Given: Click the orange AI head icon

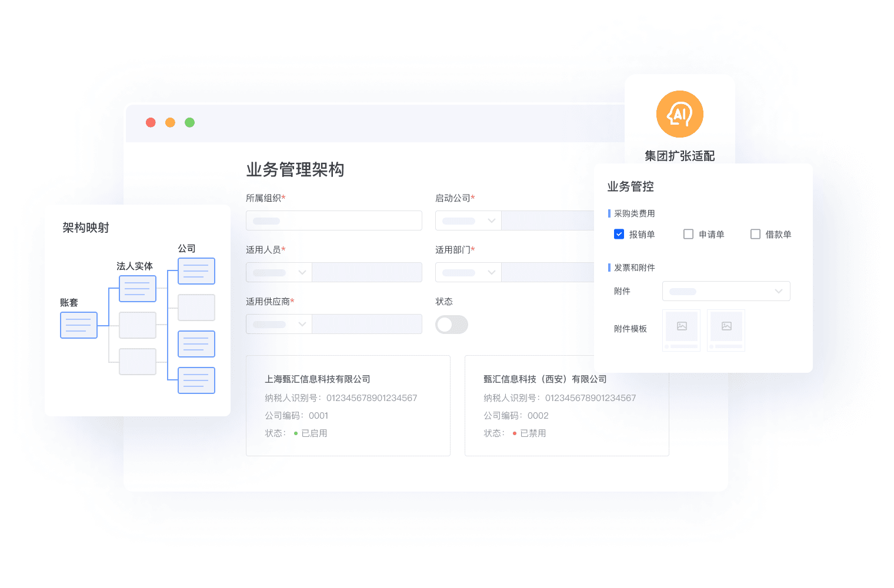Looking at the screenshot, I should [679, 114].
